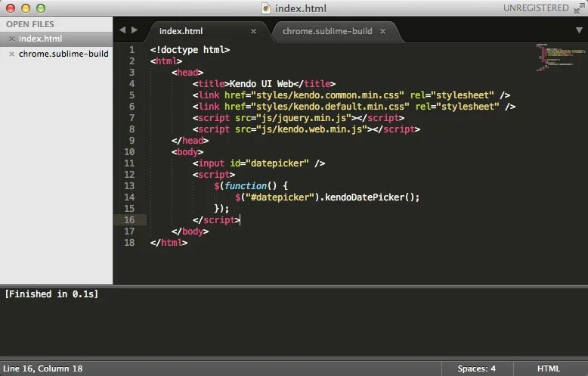588x376 pixels.
Task: Click the yellow minimize window button
Action: [26, 8]
